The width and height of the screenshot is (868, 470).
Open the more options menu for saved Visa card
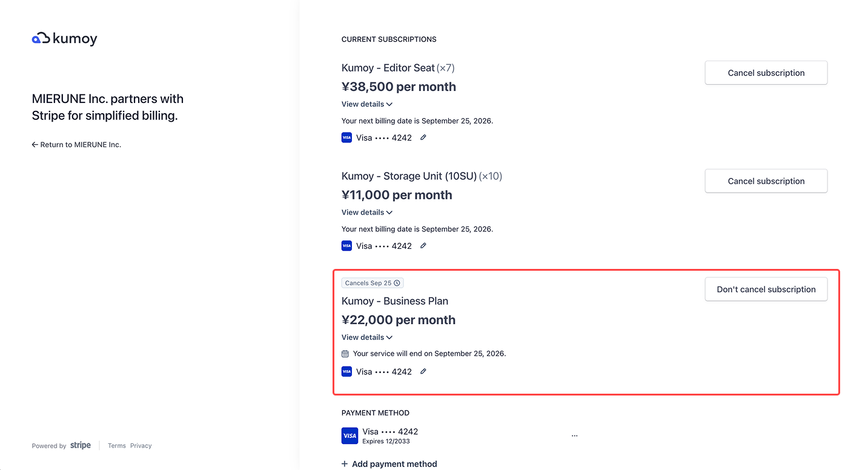574,435
